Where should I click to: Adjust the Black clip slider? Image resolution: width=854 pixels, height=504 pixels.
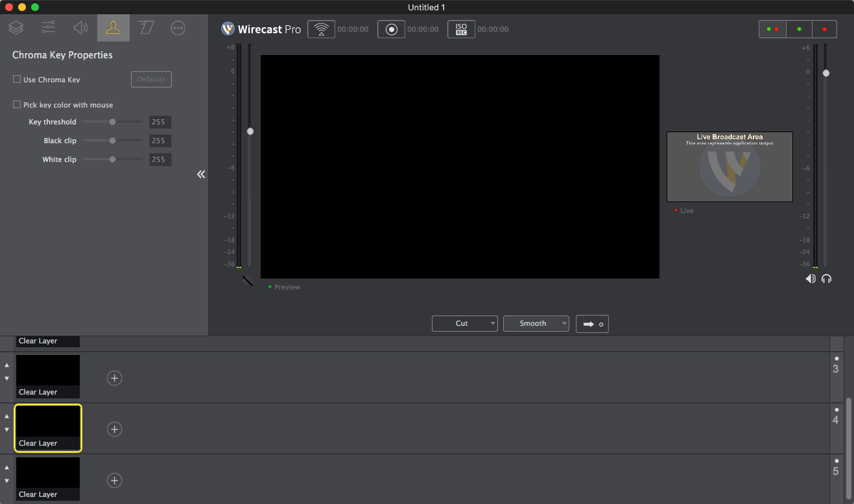[113, 141]
